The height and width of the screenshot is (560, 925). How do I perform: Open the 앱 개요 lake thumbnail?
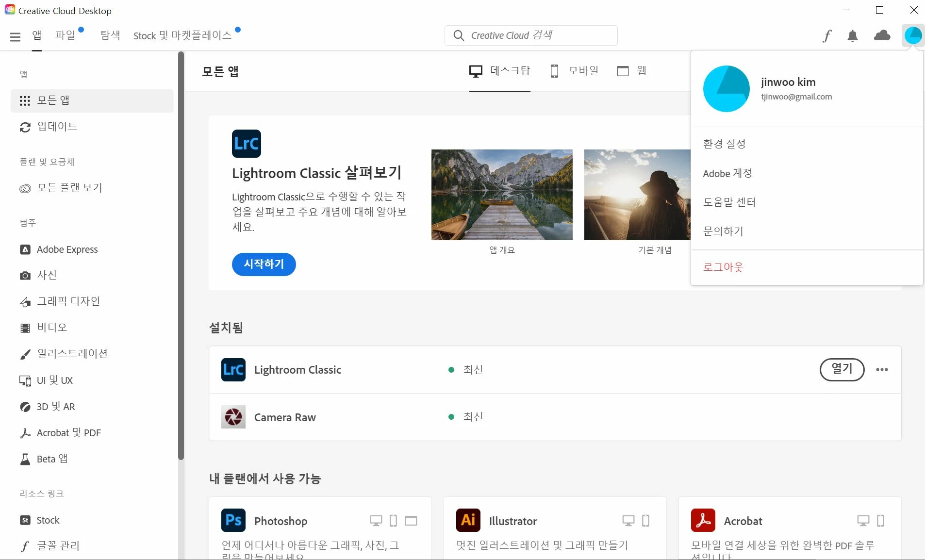tap(502, 195)
